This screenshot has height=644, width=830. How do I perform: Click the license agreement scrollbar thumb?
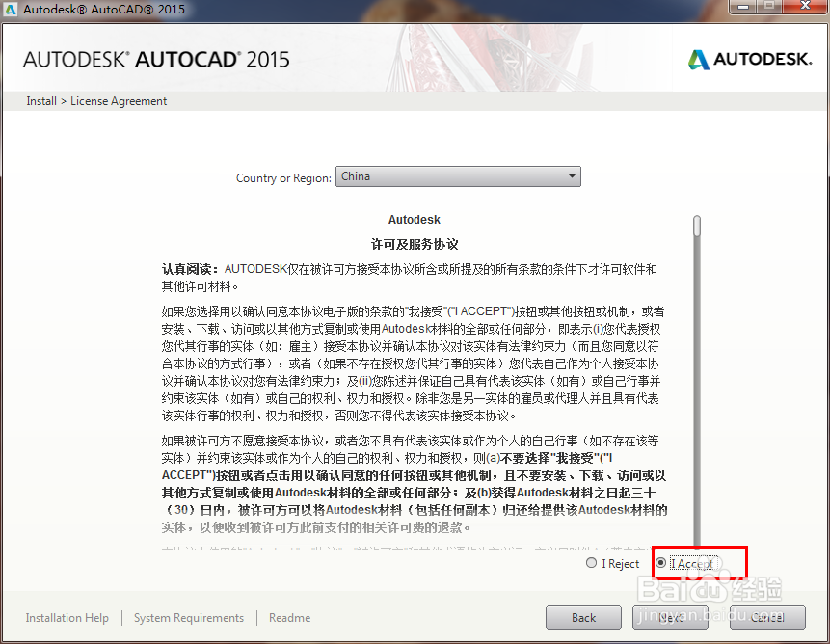click(697, 226)
